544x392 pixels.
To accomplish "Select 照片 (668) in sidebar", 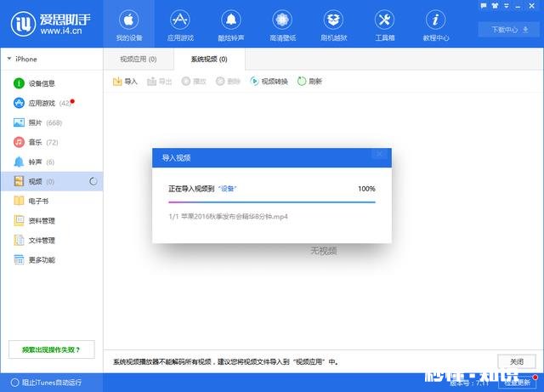I will tap(52, 122).
